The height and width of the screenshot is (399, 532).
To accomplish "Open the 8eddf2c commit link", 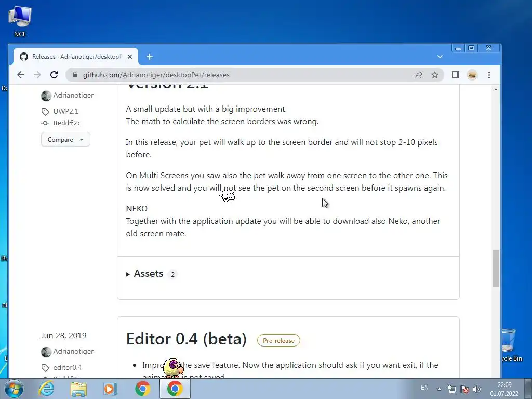I will (67, 123).
